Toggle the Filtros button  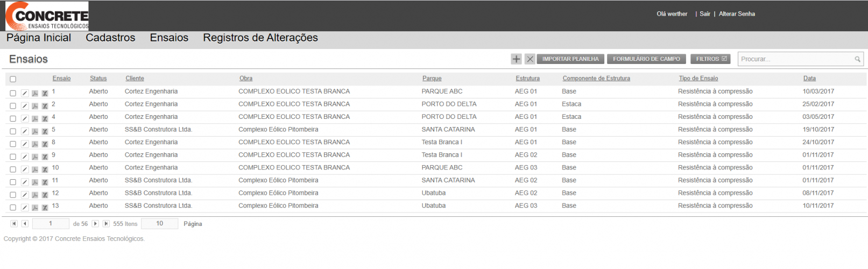710,59
